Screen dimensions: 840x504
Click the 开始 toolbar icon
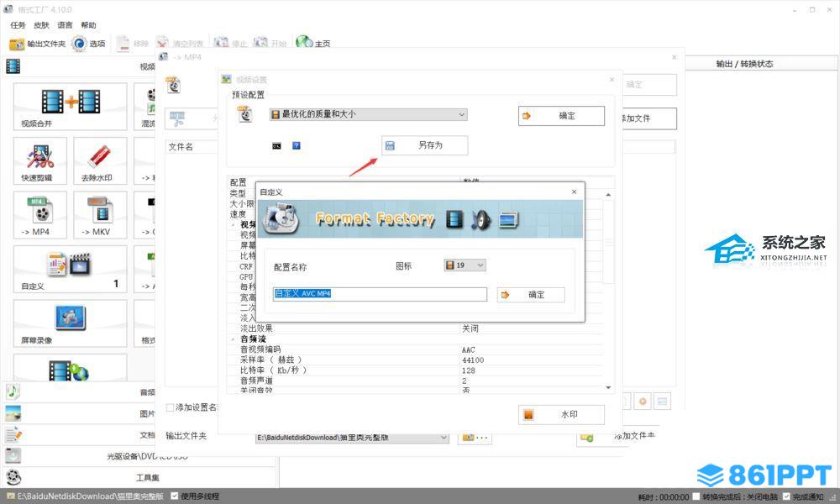coord(260,43)
